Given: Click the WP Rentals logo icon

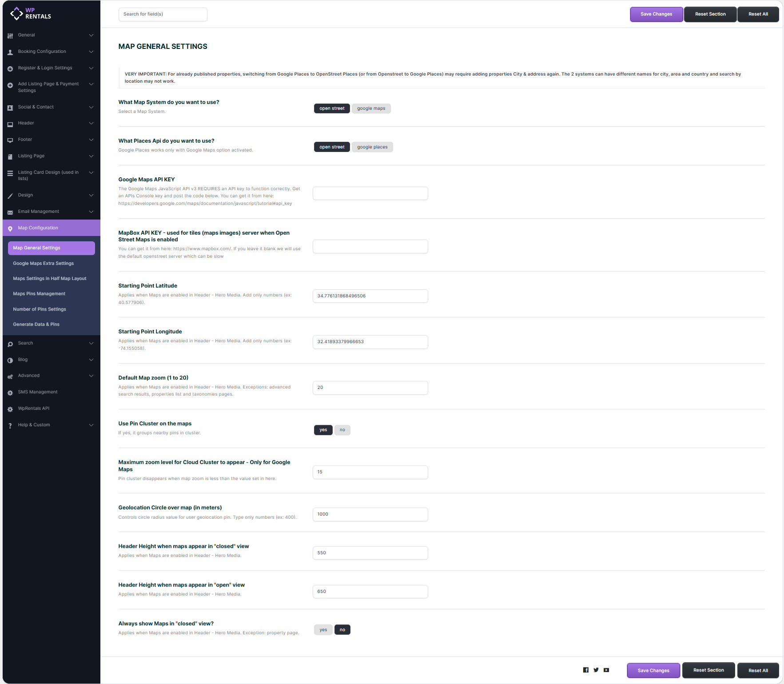Looking at the screenshot, I should coord(16,13).
